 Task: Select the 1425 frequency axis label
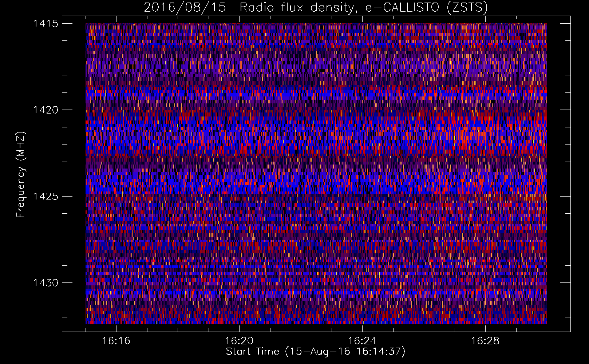pos(46,197)
